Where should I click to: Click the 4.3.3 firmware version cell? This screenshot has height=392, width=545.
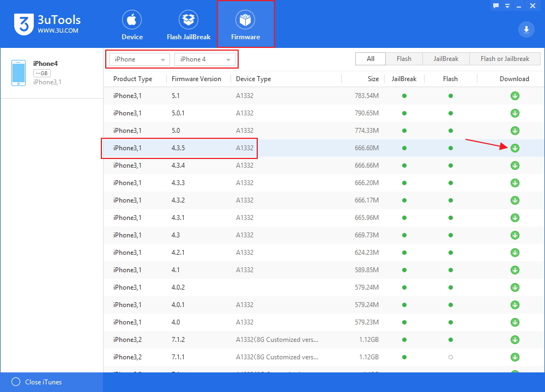(178, 183)
